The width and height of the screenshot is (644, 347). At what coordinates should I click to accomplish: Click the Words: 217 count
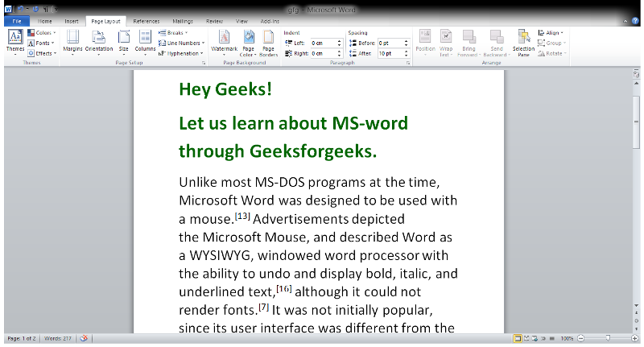pos(57,338)
